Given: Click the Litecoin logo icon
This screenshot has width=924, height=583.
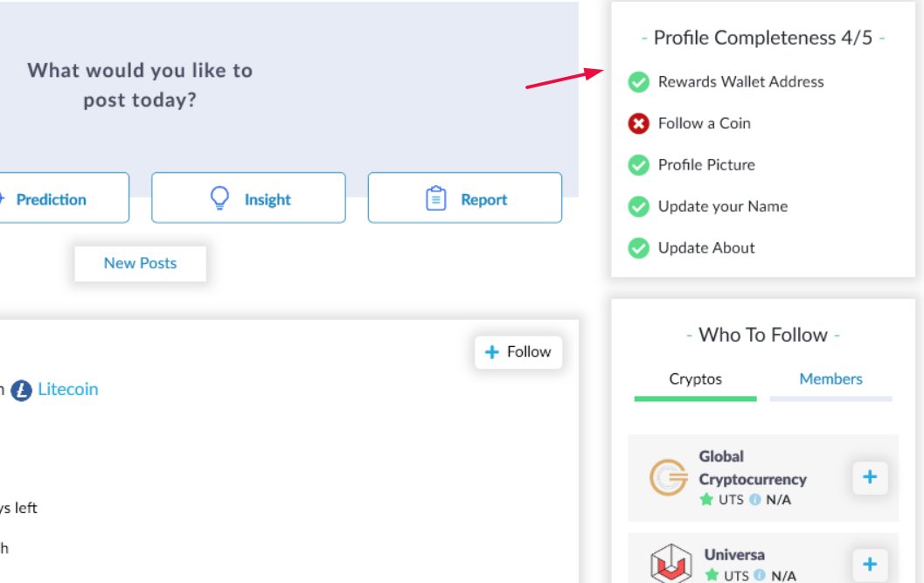Looking at the screenshot, I should 21,390.
